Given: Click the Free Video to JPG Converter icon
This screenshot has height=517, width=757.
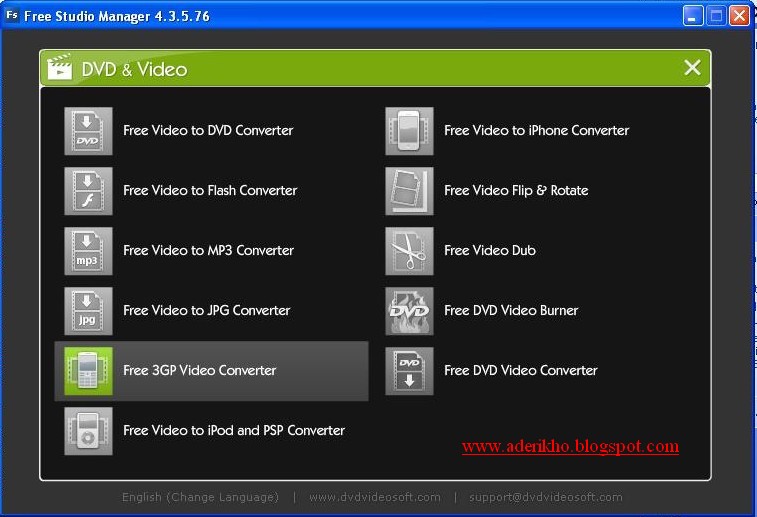Looking at the screenshot, I should [88, 311].
